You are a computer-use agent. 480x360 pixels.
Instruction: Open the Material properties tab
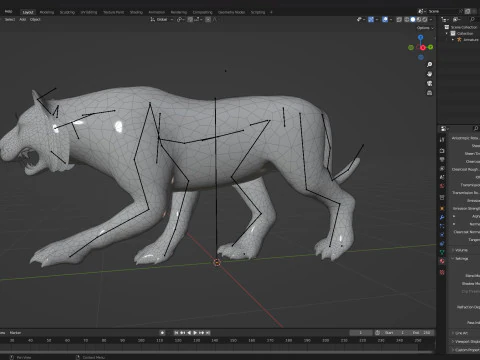pyautogui.click(x=442, y=261)
